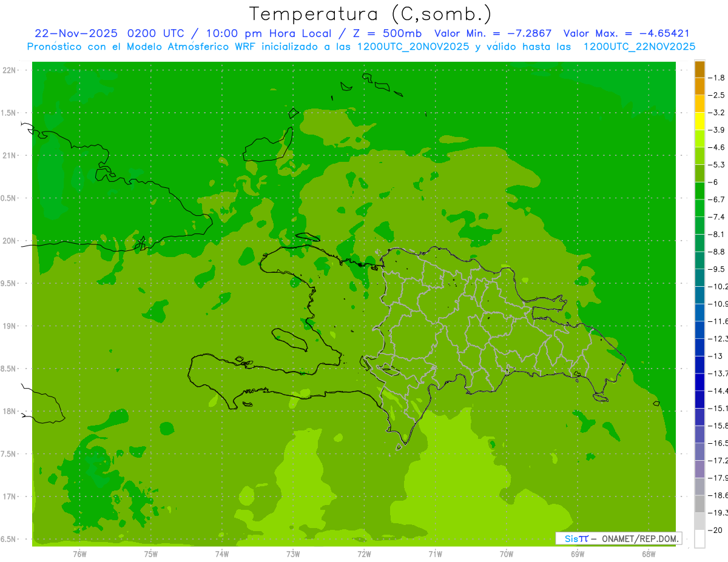Click the green swatch between -6 and -6.7
Image resolution: width=728 pixels, height=562 pixels.
pyautogui.click(x=699, y=191)
